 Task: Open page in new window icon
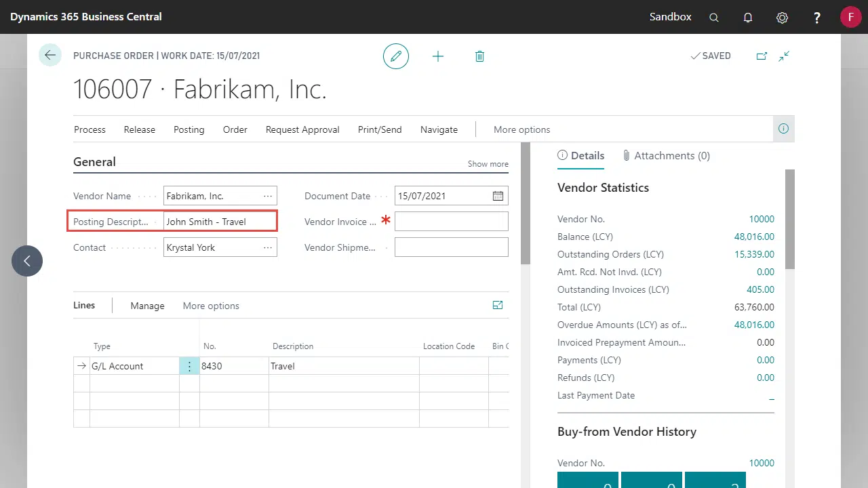tap(762, 56)
